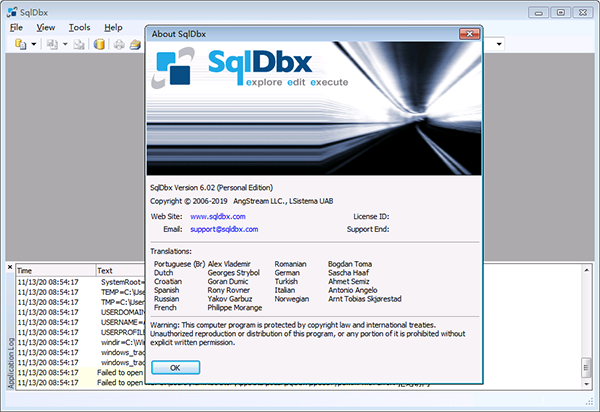Click the support@sqldbx.com email link
This screenshot has width=600, height=412.
[223, 229]
